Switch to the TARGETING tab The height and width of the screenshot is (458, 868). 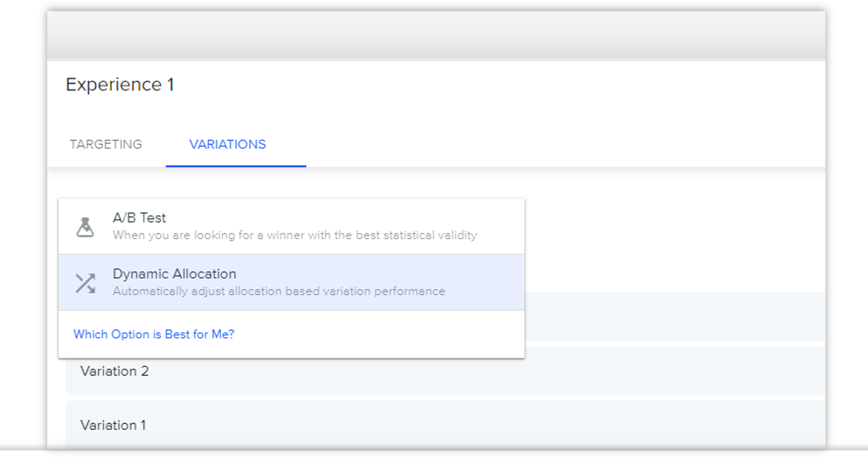pyautogui.click(x=106, y=144)
